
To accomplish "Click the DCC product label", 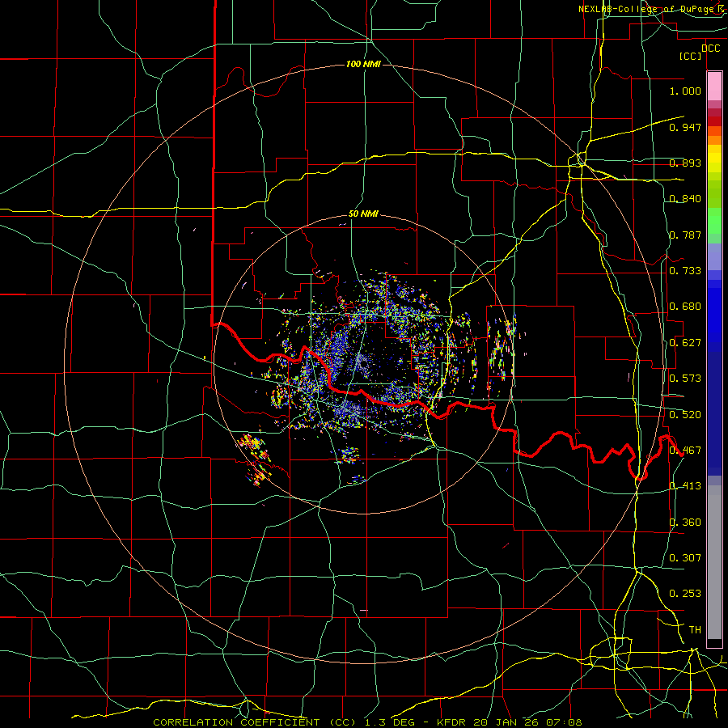I will click(x=710, y=49).
